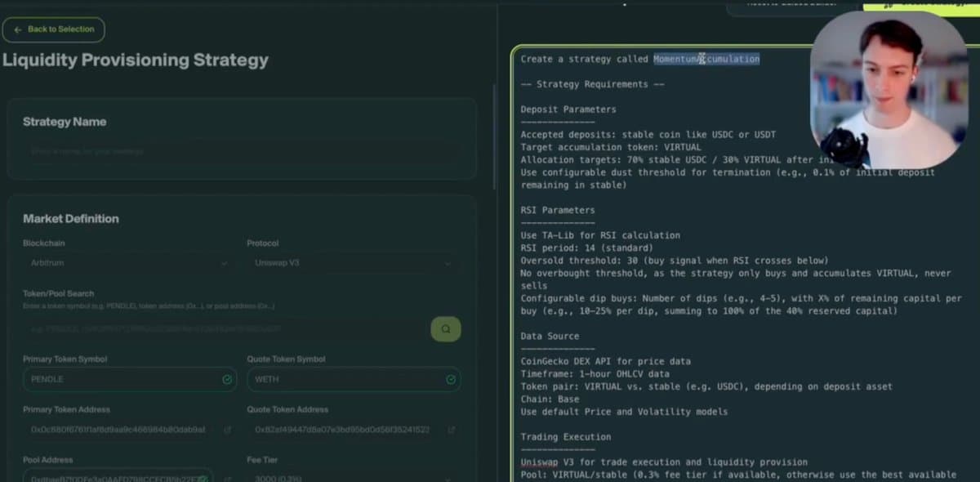Click the green checkmark in Pool Address
The width and height of the screenshot is (980, 482).
(x=203, y=476)
